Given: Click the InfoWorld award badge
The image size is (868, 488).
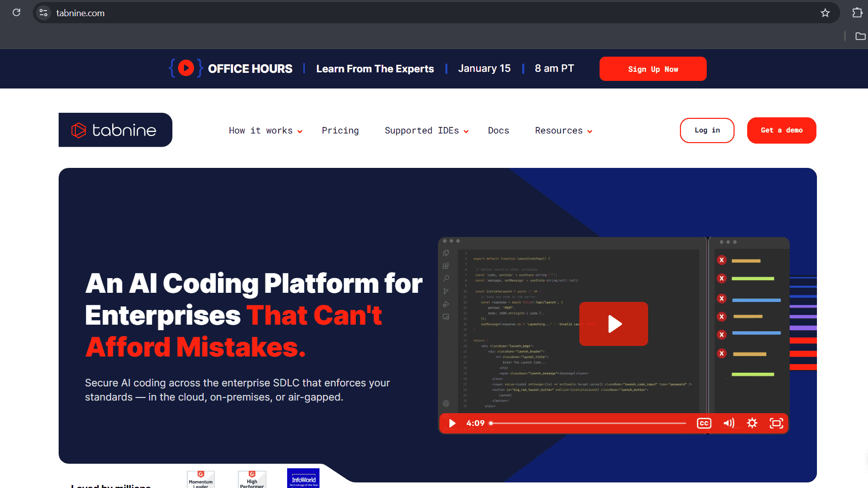Looking at the screenshot, I should click(x=303, y=478).
